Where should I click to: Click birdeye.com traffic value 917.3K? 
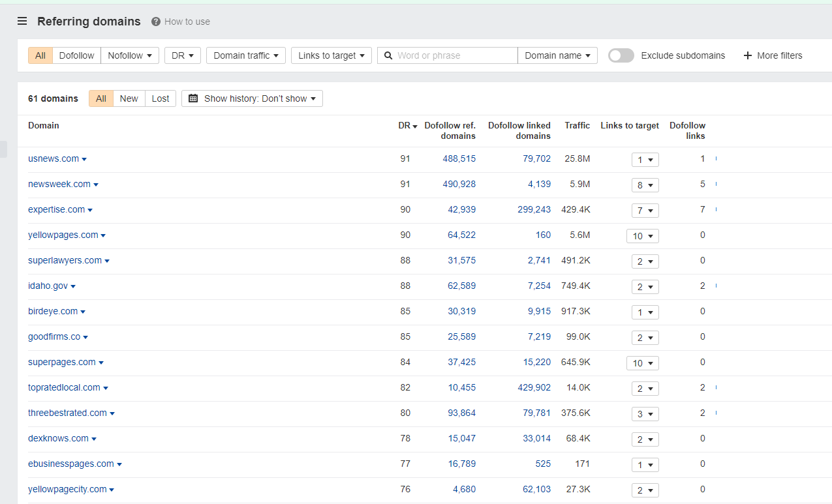point(576,311)
